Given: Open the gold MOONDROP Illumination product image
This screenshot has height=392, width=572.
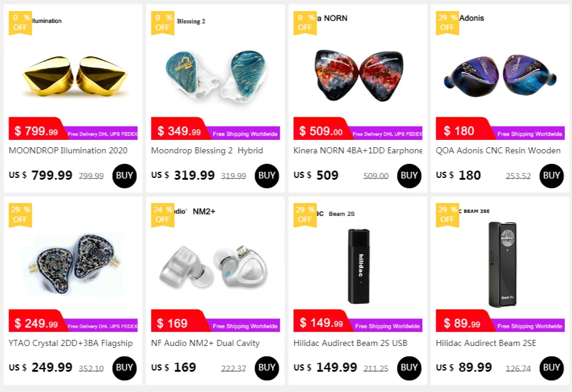Looking at the screenshot, I should pyautogui.click(x=73, y=76).
